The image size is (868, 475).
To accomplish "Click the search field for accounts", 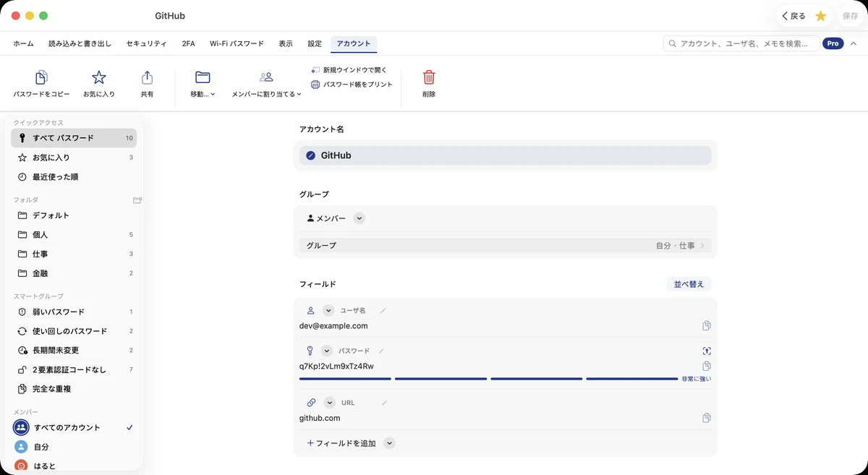I will tap(741, 43).
